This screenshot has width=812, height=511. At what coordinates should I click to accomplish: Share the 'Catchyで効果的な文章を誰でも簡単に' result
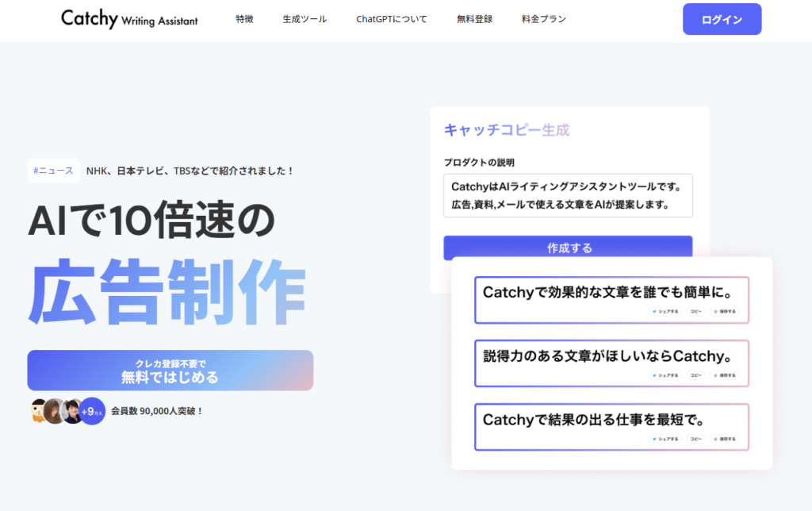click(x=665, y=312)
